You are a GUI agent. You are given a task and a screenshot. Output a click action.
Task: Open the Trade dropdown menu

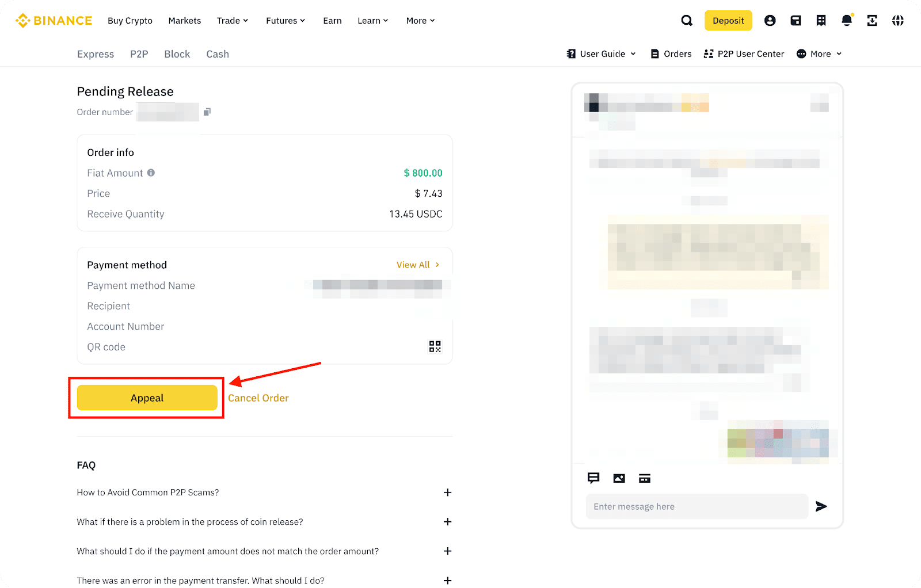(233, 21)
